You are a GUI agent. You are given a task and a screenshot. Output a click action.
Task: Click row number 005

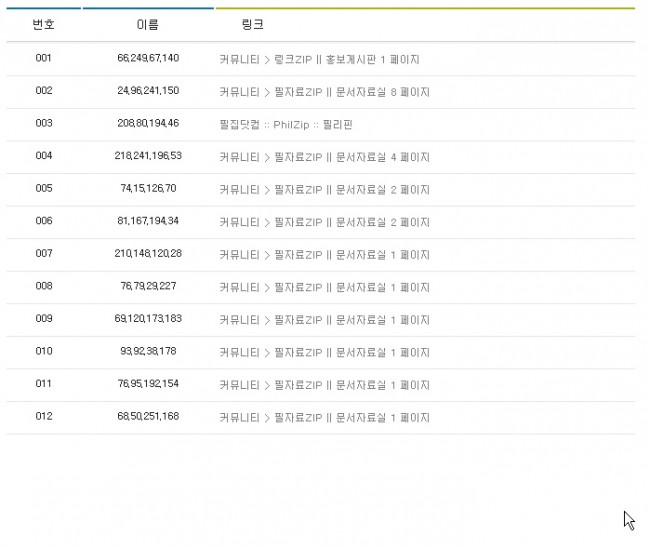tap(44, 188)
